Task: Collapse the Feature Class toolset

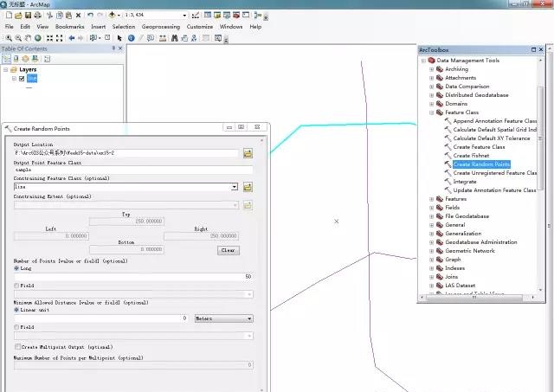Action: click(x=431, y=112)
